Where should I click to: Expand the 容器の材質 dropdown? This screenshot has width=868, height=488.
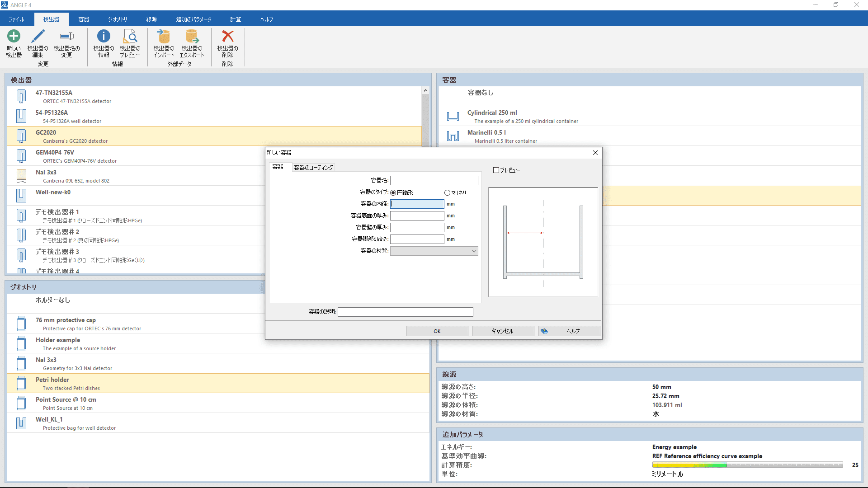coord(434,251)
